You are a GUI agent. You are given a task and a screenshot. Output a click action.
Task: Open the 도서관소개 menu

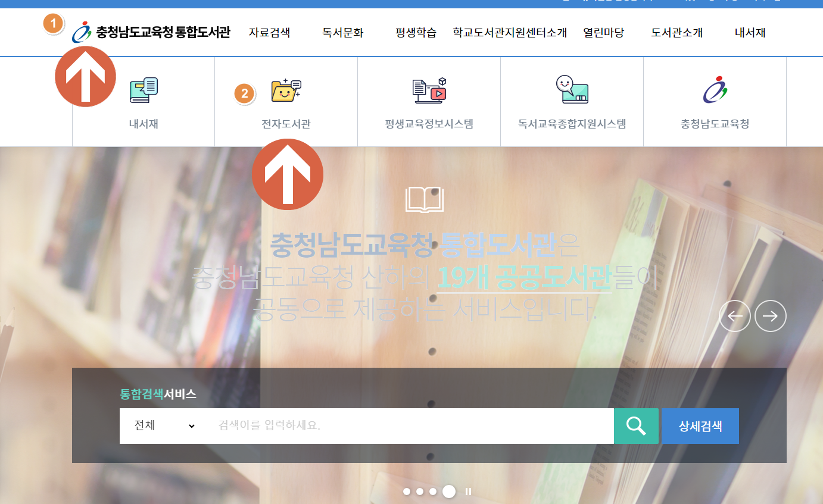click(677, 33)
